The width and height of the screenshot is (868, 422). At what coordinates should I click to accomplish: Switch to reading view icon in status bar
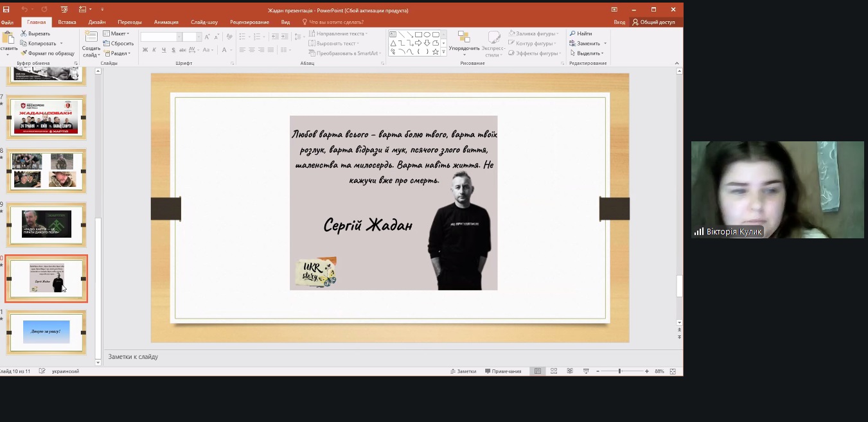coord(570,371)
